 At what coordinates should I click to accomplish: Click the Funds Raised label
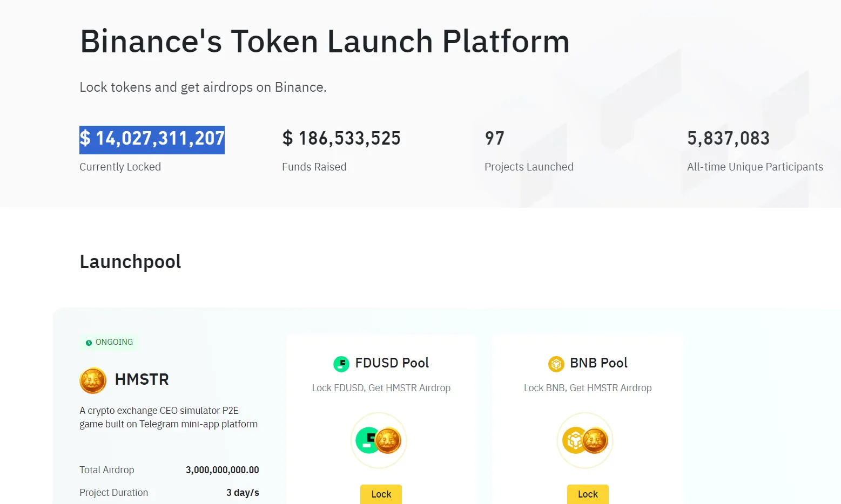(x=314, y=167)
